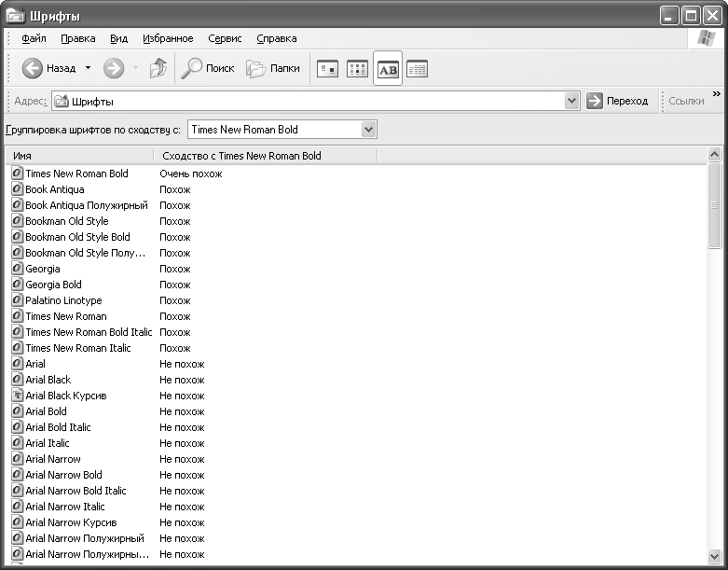Select the Times New Roman regular icon
This screenshot has width=728, height=570.
(17, 316)
